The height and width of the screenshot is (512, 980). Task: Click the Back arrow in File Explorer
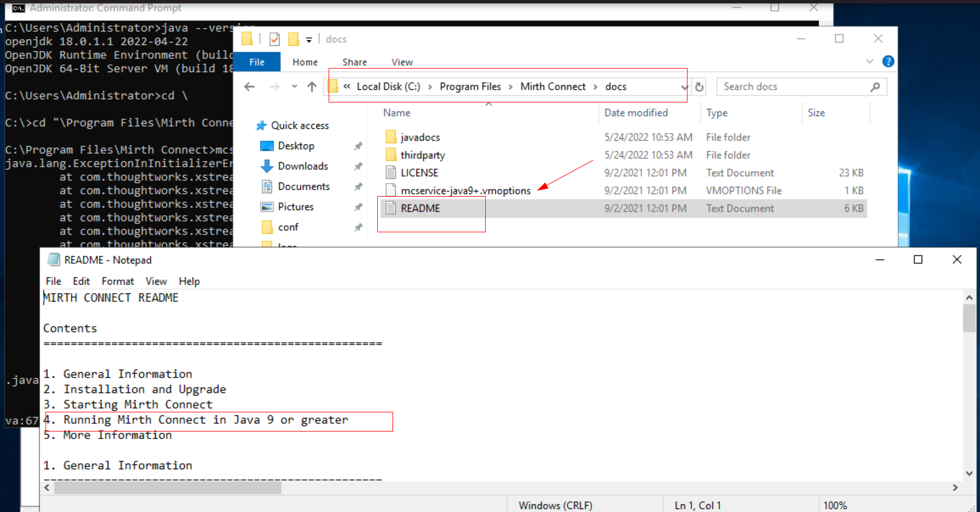pyautogui.click(x=249, y=87)
